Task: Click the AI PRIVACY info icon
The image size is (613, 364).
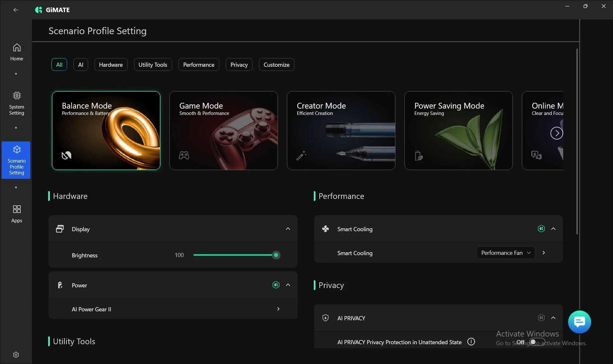Action: (x=471, y=342)
